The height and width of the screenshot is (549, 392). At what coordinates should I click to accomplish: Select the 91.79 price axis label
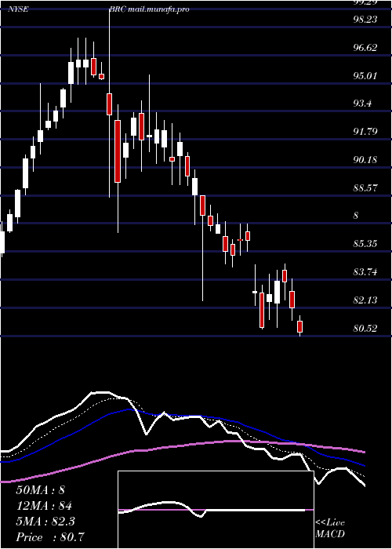365,132
